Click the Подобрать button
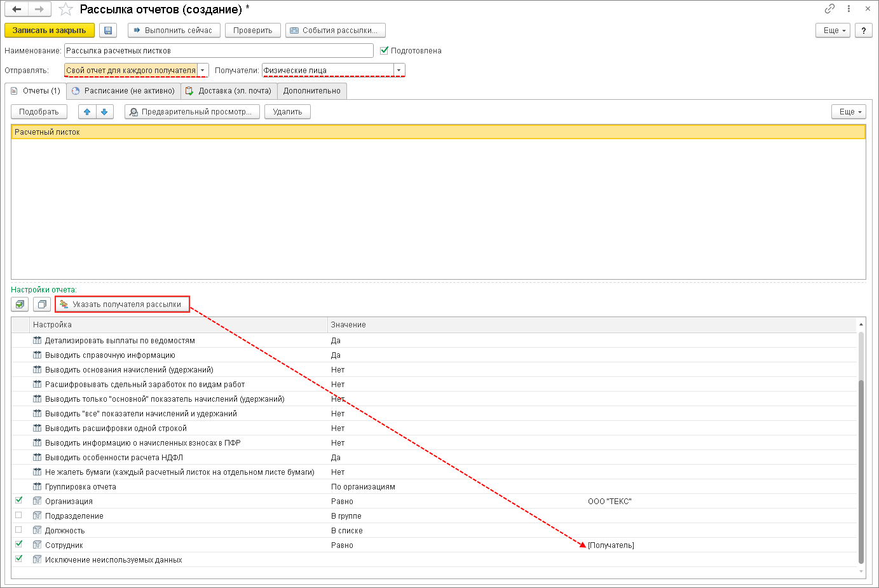The image size is (879, 588). (x=39, y=112)
